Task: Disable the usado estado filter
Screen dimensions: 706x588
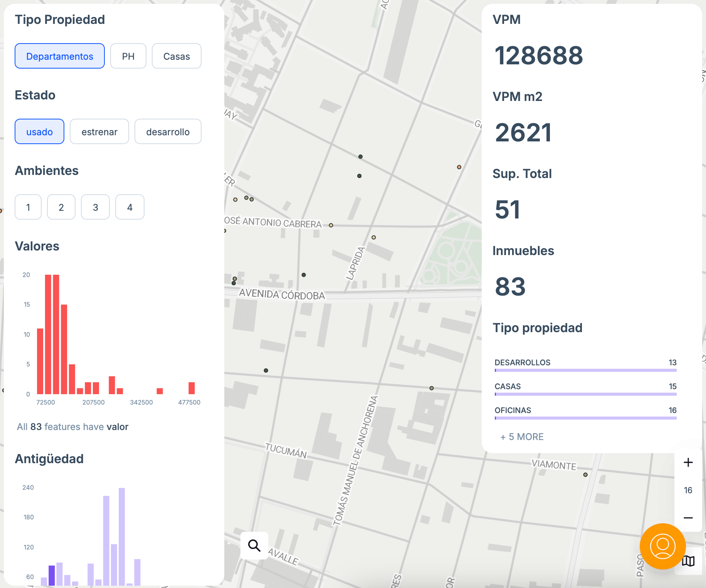Action: click(39, 132)
